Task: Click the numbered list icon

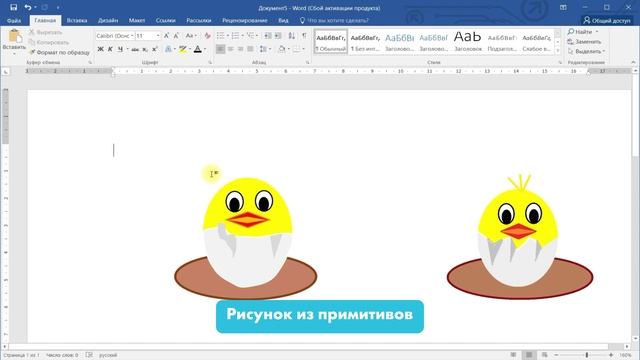Action: [x=236, y=36]
